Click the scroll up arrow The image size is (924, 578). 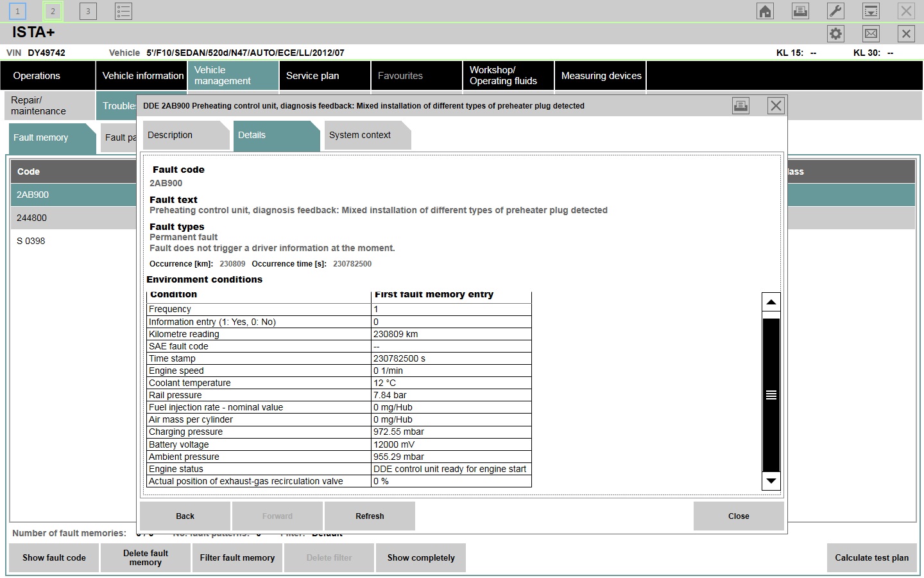point(771,302)
